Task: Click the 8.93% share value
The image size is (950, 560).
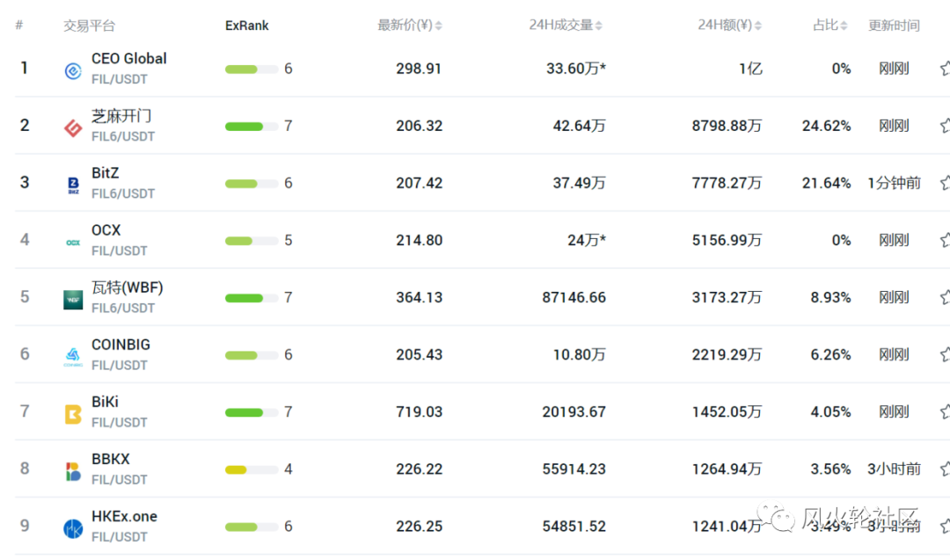Action: (830, 297)
